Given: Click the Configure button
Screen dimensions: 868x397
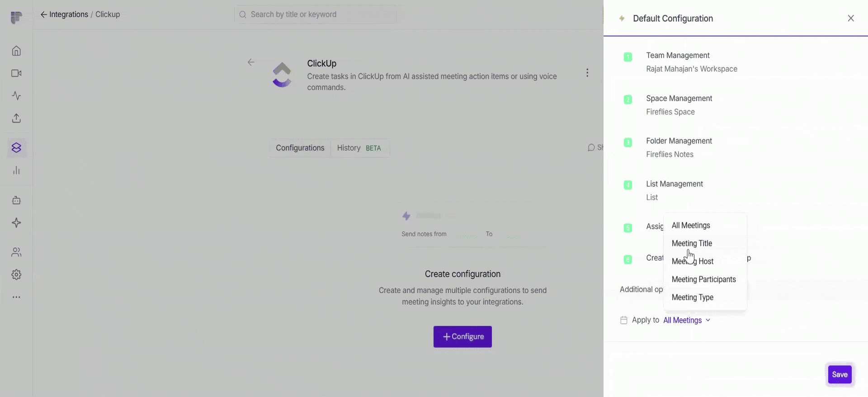Looking at the screenshot, I should [x=462, y=337].
